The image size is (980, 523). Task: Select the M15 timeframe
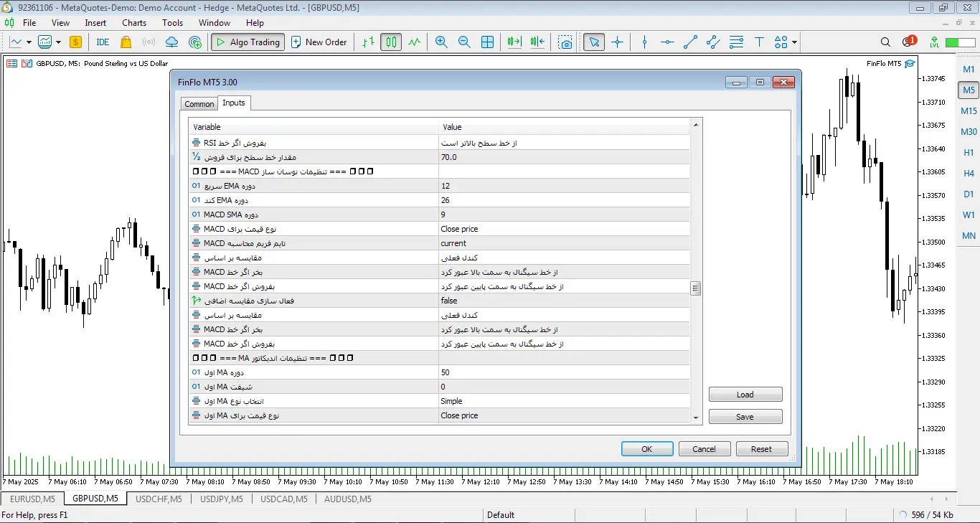click(x=969, y=111)
